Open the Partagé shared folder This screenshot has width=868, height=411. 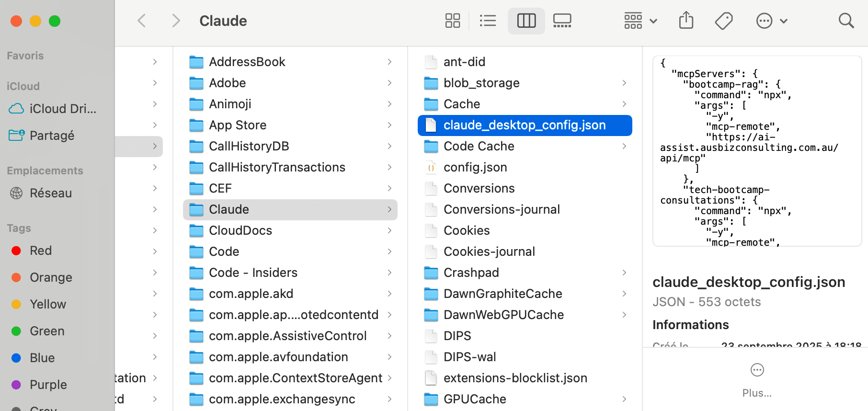click(52, 136)
